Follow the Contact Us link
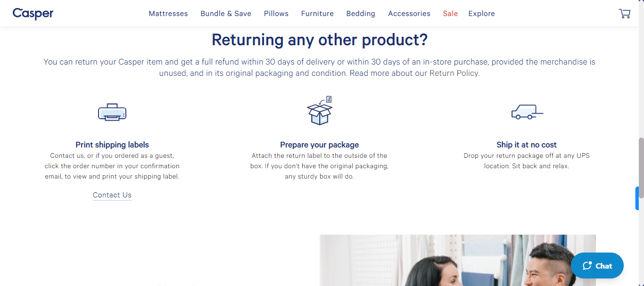Viewport: 644px width, 286px height. point(112,195)
